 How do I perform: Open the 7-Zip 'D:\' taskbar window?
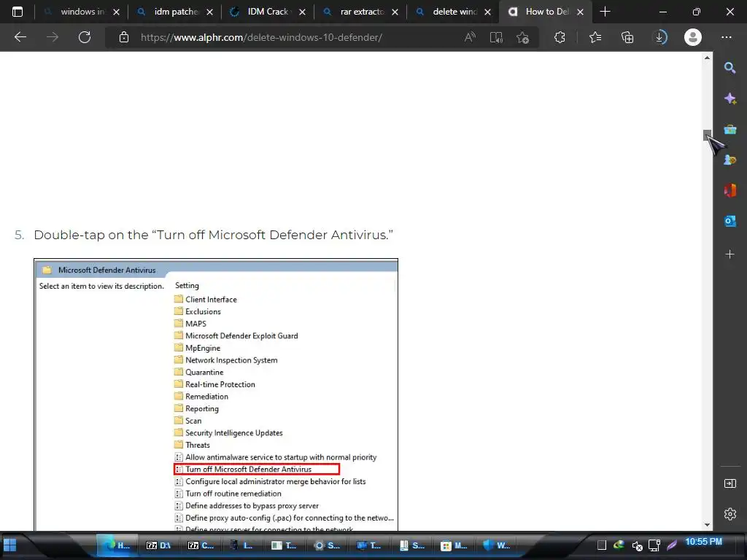158,545
